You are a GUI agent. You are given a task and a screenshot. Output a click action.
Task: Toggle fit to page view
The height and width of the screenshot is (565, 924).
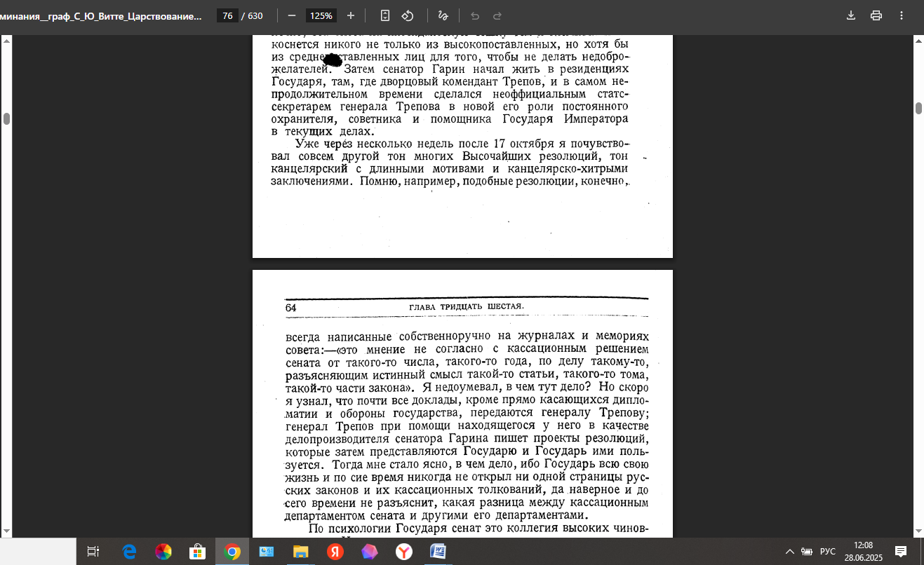click(x=385, y=15)
